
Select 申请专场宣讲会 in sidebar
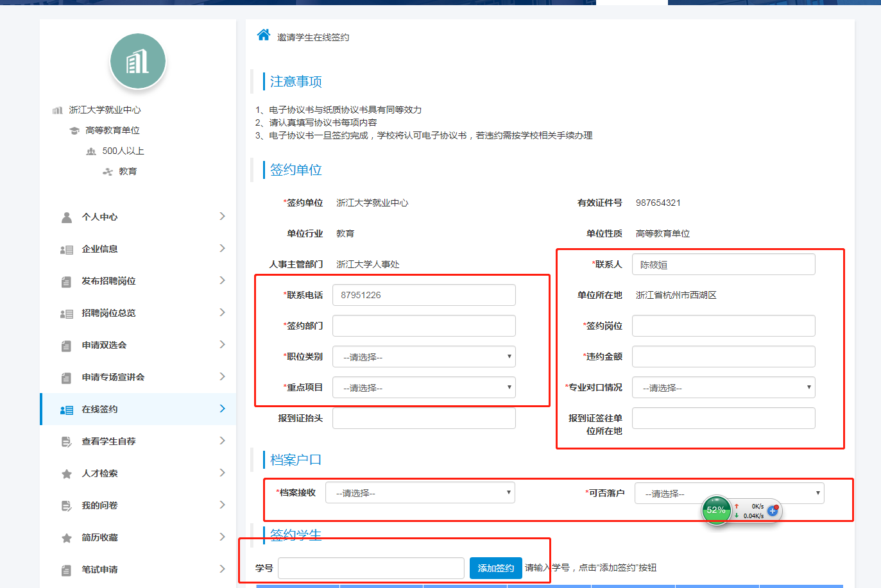point(113,377)
